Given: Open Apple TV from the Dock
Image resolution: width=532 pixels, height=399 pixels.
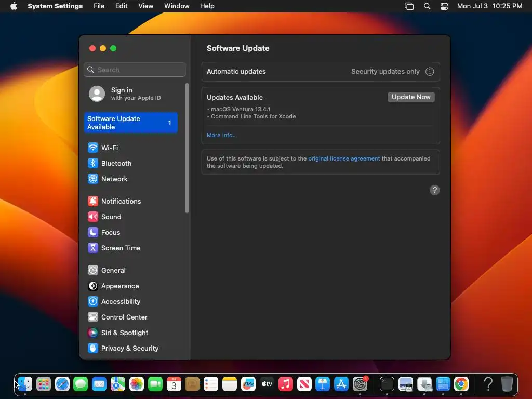Looking at the screenshot, I should click(x=267, y=384).
